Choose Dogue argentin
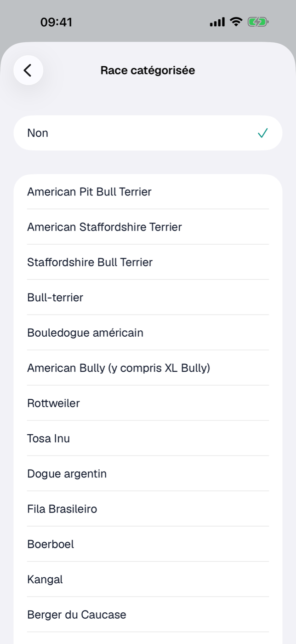 click(x=148, y=474)
